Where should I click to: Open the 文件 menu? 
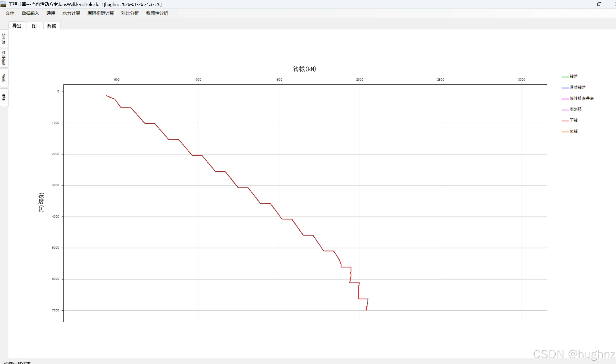pos(10,13)
